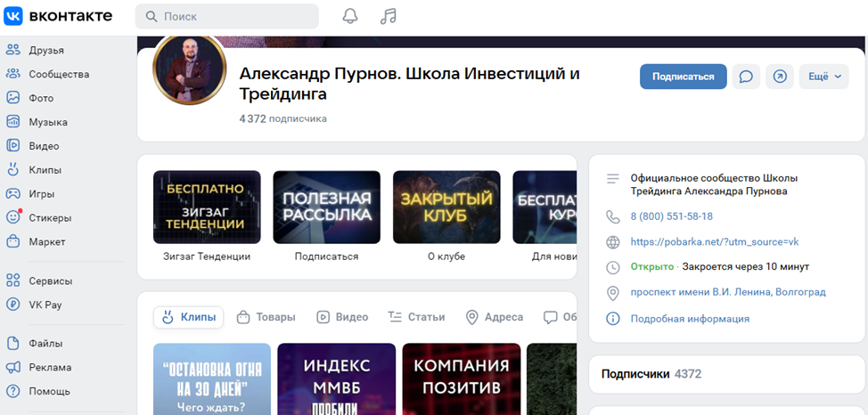Click the Друзья sidebar icon
This screenshot has width=868, height=415.
click(12, 50)
